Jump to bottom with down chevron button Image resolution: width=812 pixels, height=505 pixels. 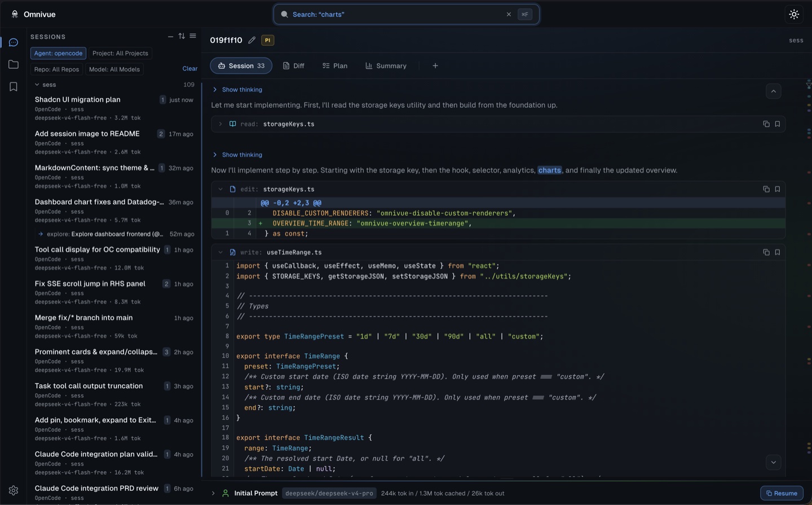(774, 462)
